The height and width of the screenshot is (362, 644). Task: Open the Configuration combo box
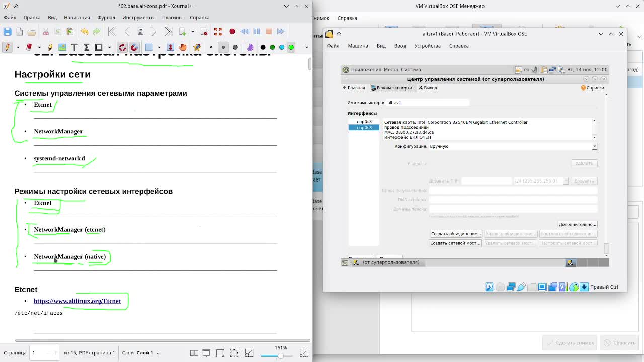point(513,146)
